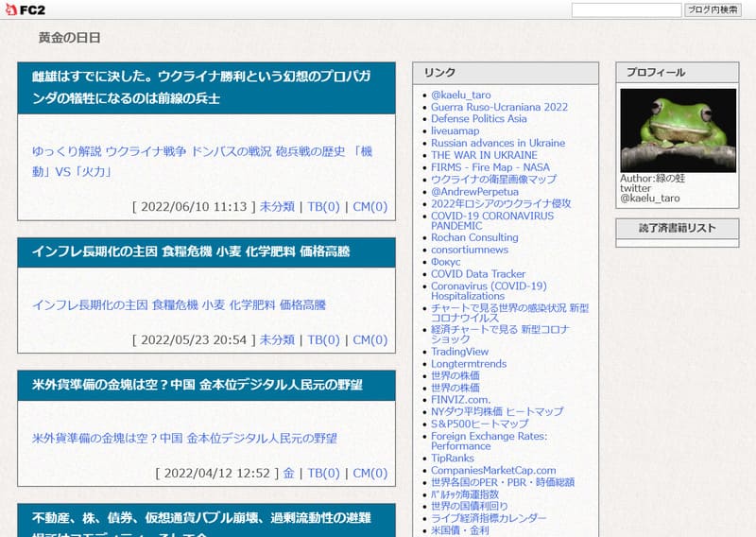Open the FINVIZ.com. link
Viewport: 756px width, 537px height.
pos(460,400)
